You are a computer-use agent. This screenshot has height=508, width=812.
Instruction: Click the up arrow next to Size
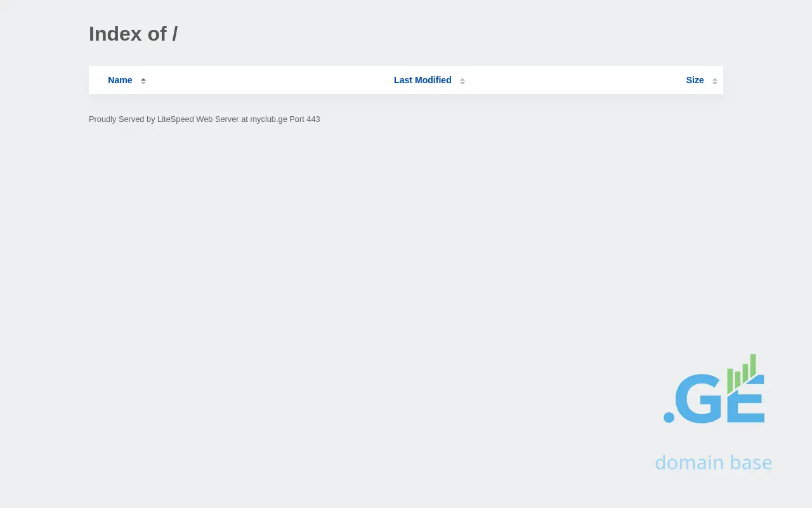pos(715,79)
